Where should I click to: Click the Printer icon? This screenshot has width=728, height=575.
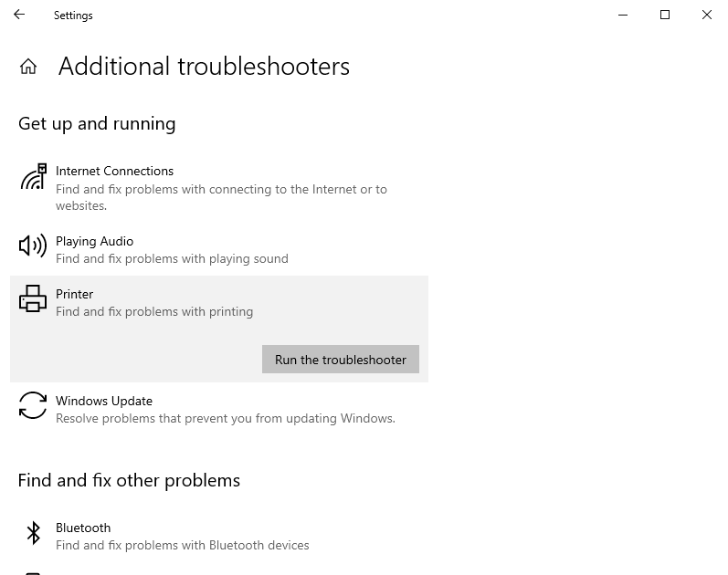pos(33,298)
